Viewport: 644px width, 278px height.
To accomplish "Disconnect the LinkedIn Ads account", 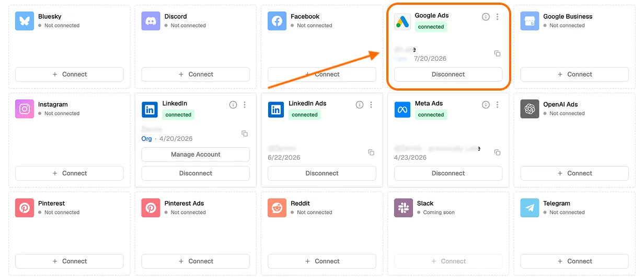I will (x=322, y=173).
